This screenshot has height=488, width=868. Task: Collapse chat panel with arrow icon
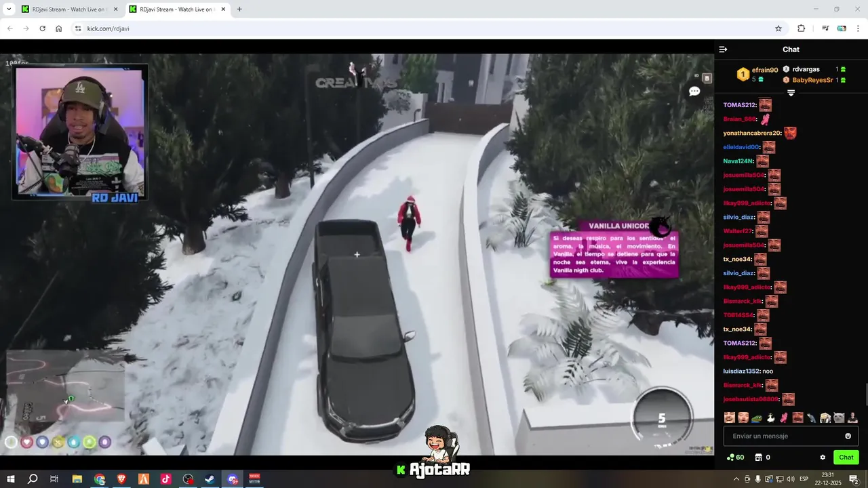coord(723,49)
